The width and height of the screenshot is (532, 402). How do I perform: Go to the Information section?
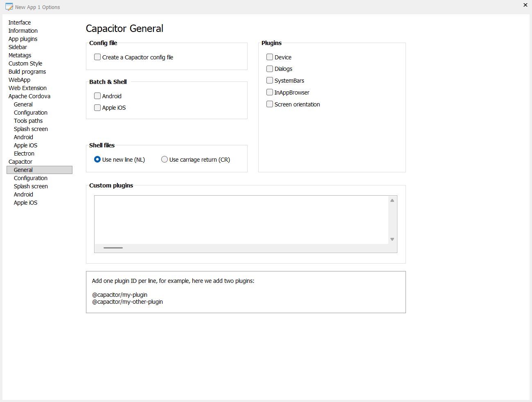(23, 31)
